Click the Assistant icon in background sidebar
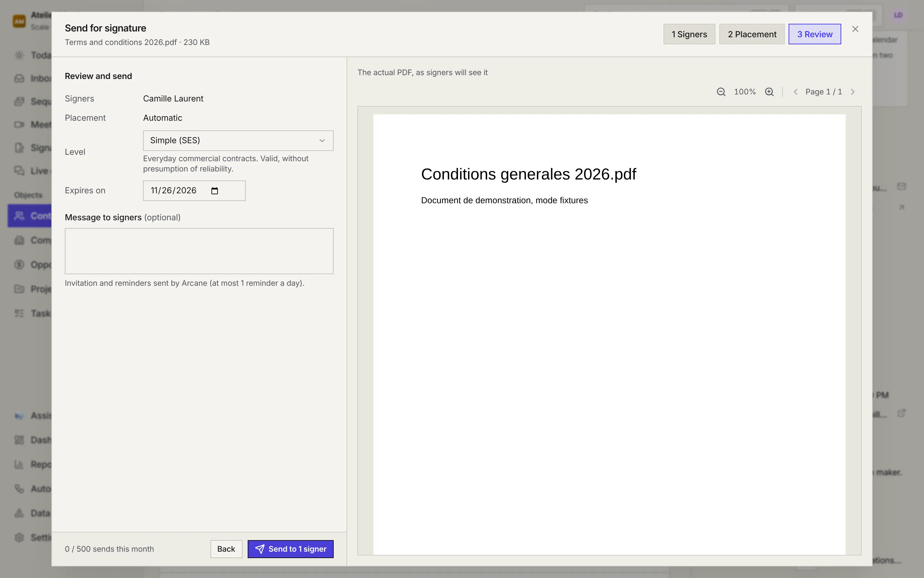The width and height of the screenshot is (924, 578). coord(19,416)
